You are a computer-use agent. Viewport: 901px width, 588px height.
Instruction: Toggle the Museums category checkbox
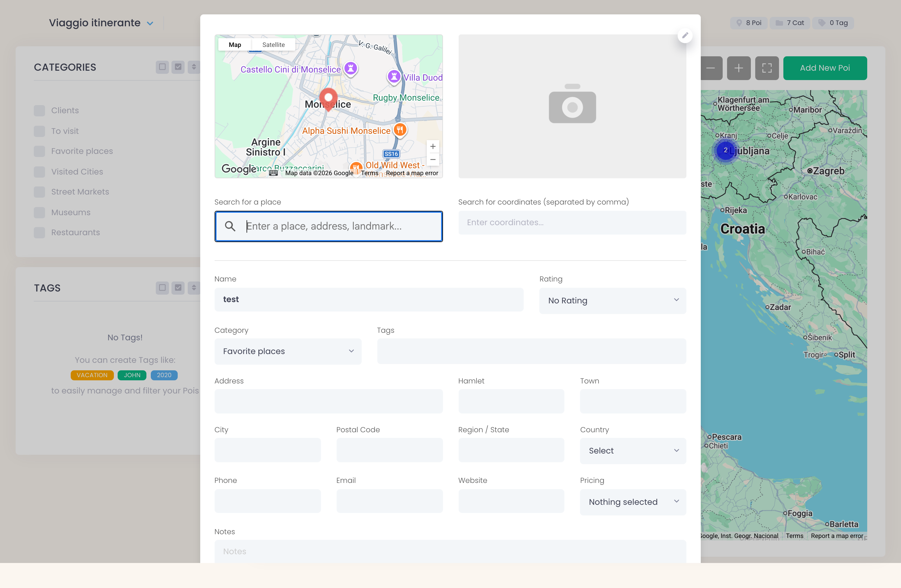39,212
